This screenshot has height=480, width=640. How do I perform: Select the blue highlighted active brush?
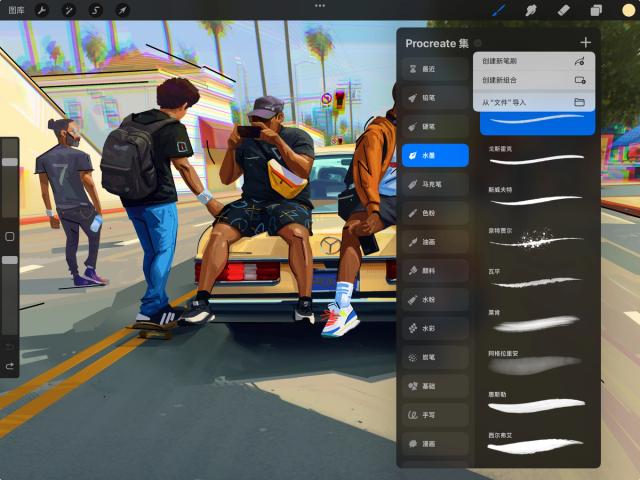click(537, 122)
